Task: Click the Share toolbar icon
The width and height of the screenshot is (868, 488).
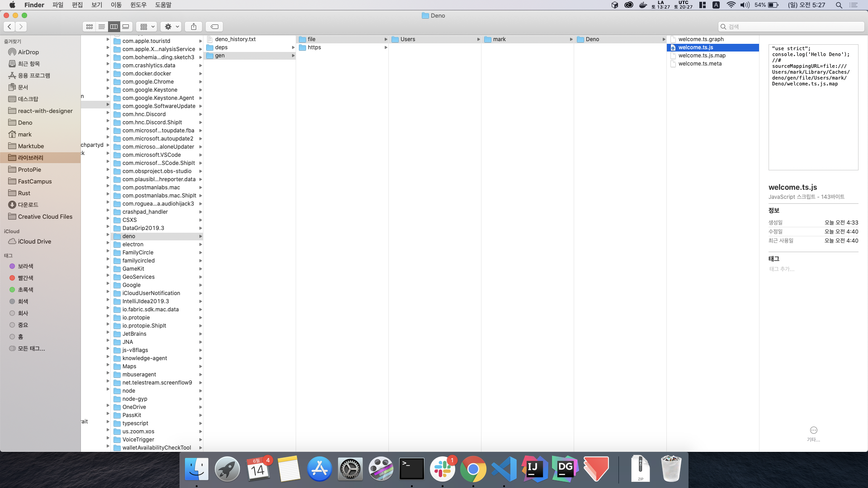Action: pos(193,27)
